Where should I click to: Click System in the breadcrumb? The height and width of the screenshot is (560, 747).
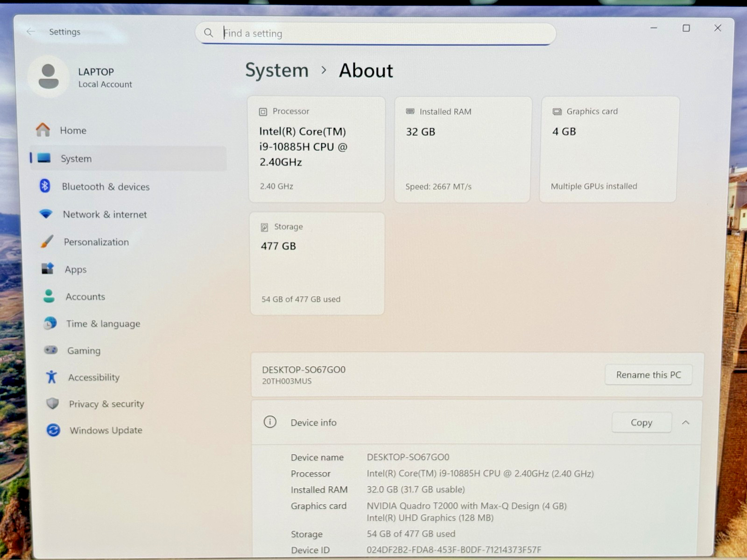tap(277, 70)
